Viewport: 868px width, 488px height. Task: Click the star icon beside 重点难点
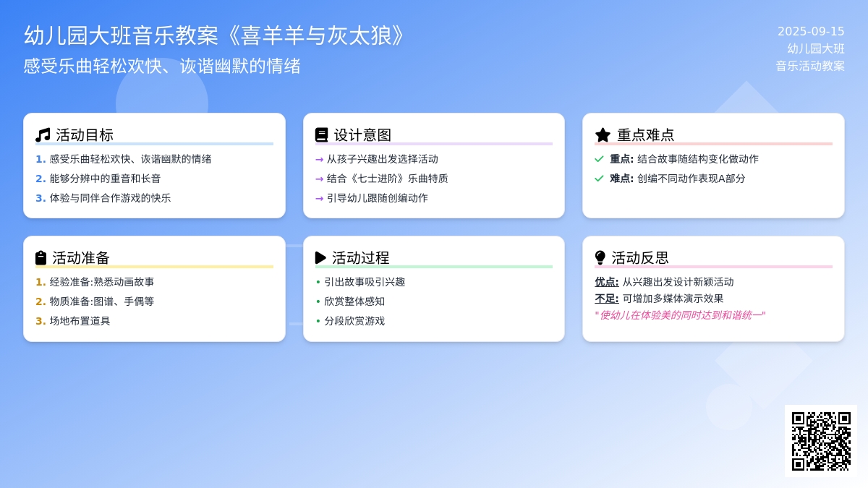point(603,135)
